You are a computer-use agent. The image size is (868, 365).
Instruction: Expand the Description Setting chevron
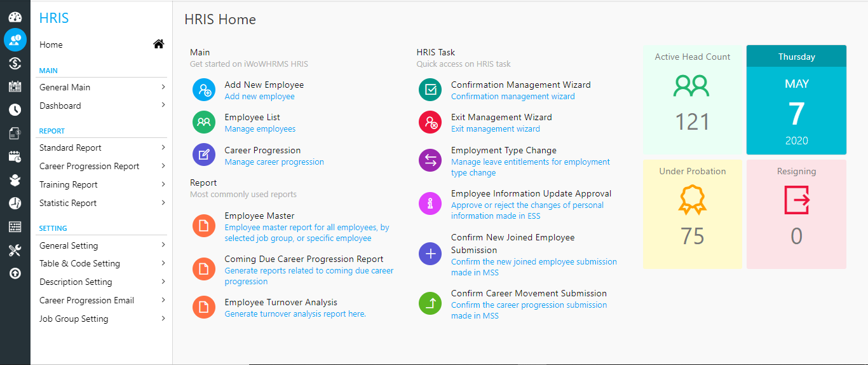[x=163, y=282]
